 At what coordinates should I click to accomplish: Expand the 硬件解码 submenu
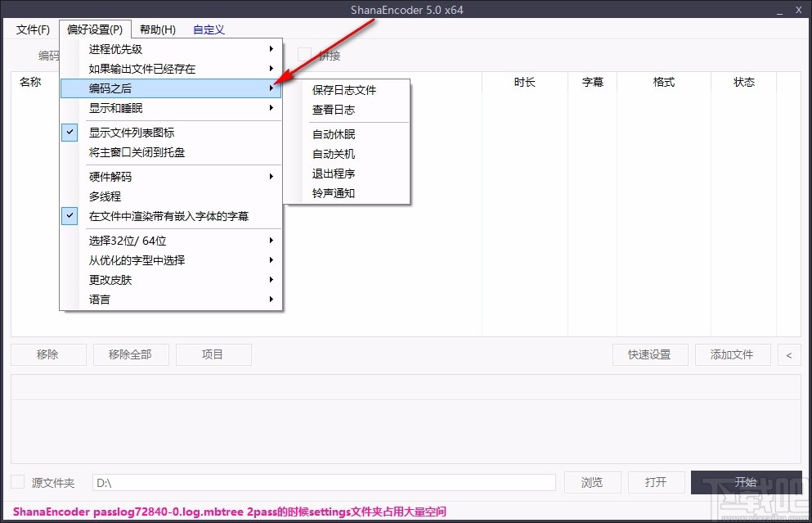[x=109, y=176]
